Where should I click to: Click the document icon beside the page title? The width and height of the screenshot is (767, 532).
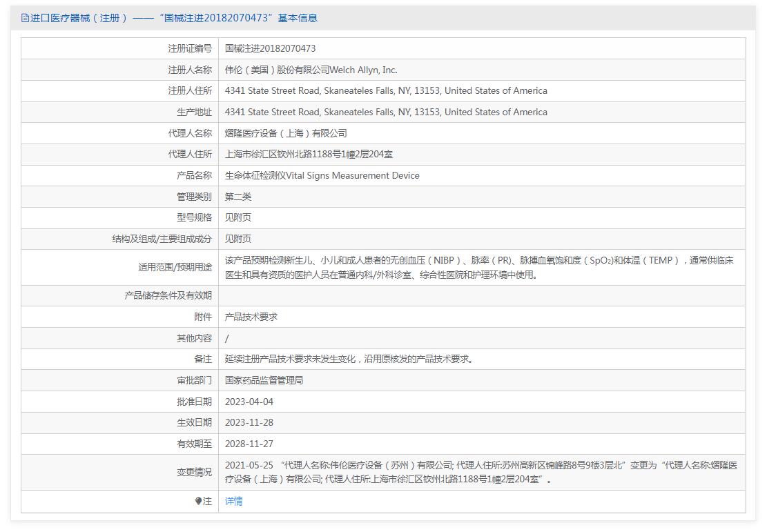click(x=25, y=18)
